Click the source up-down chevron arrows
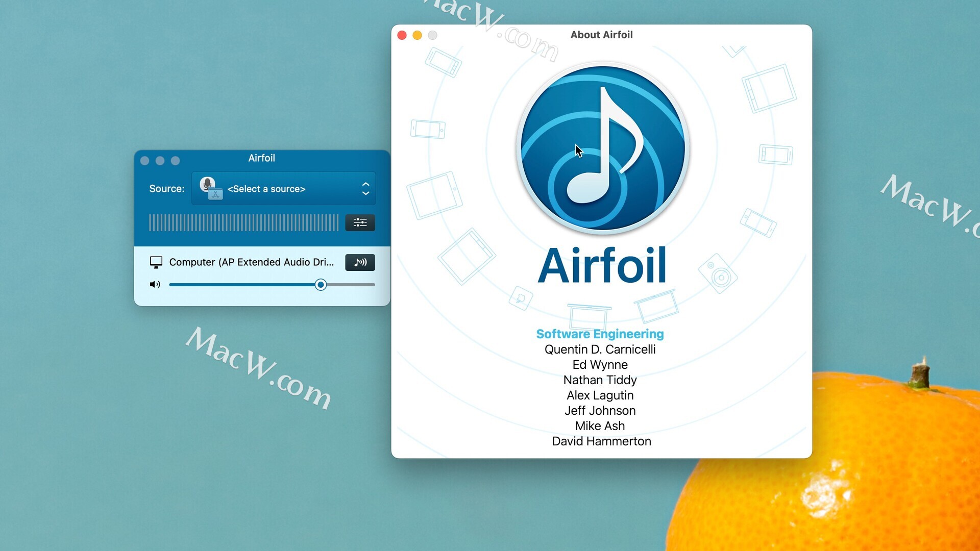Image resolution: width=980 pixels, height=551 pixels. click(365, 189)
